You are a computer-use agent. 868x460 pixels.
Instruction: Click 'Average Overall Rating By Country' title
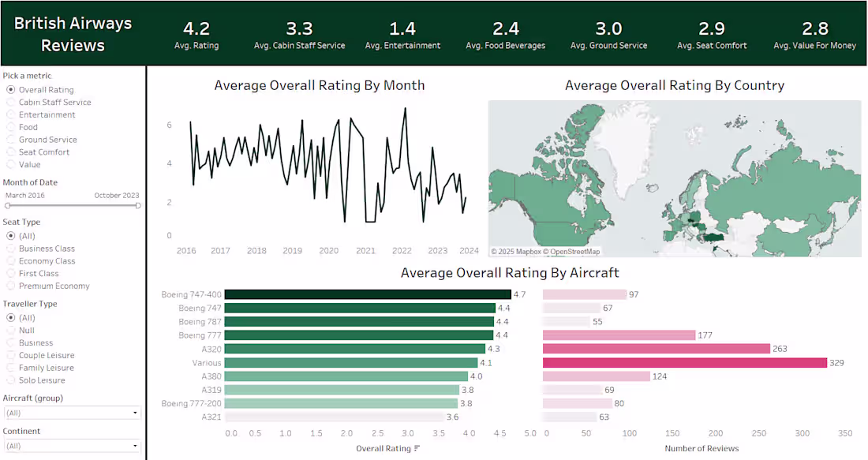[674, 85]
